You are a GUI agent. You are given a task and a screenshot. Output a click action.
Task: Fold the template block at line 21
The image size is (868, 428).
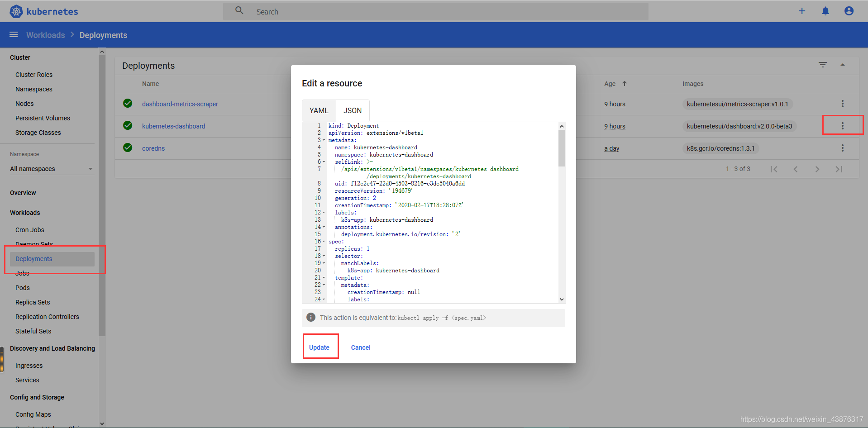[324, 278]
